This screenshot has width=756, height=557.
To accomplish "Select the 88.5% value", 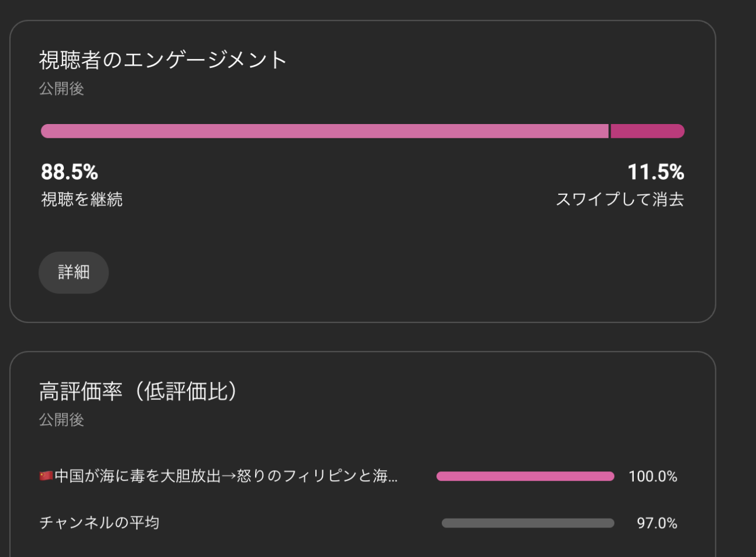I will pyautogui.click(x=69, y=172).
